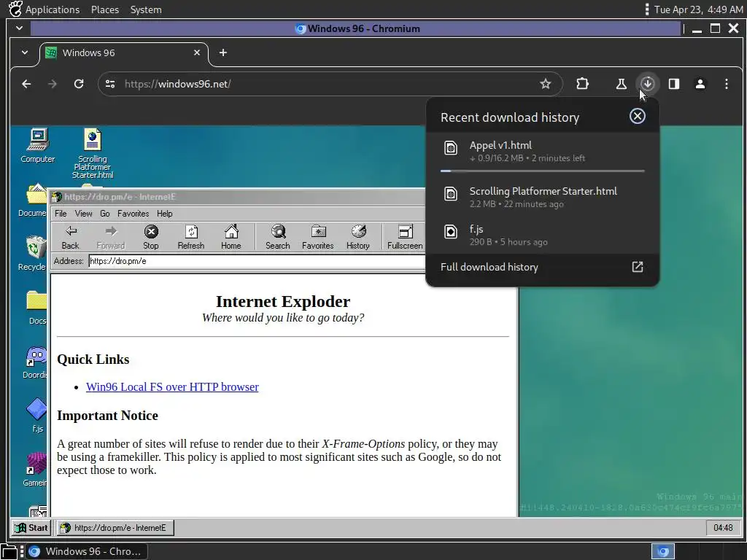Image resolution: width=747 pixels, height=560 pixels.
Task: Close the Windows 96 browser tab
Action: (x=197, y=52)
